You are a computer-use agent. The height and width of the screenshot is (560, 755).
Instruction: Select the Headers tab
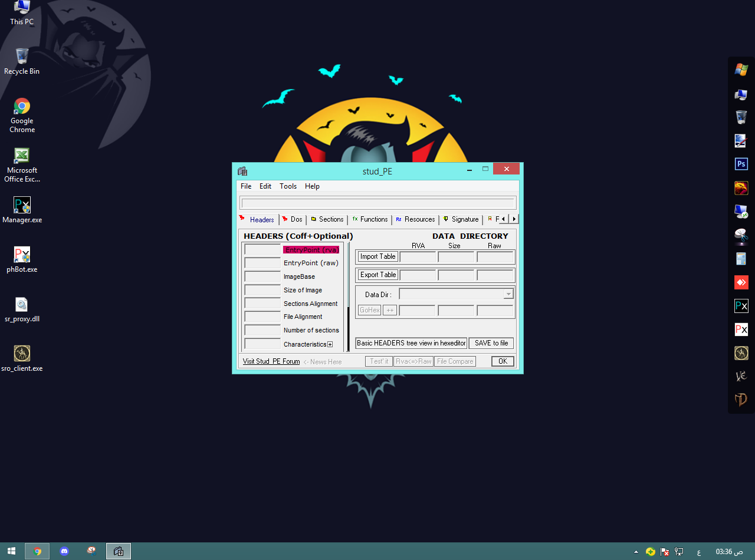pos(257,219)
